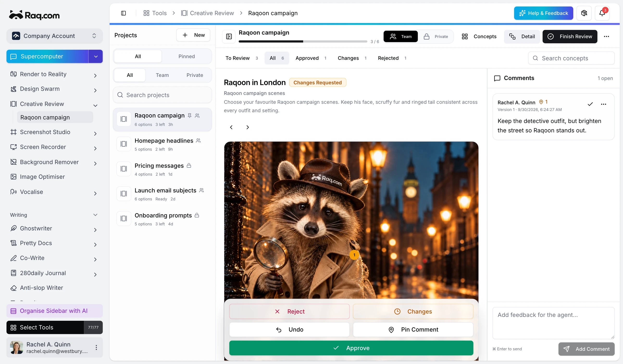623x364 pixels.
Task: Open the comment's three-dot options menu
Action: [604, 104]
